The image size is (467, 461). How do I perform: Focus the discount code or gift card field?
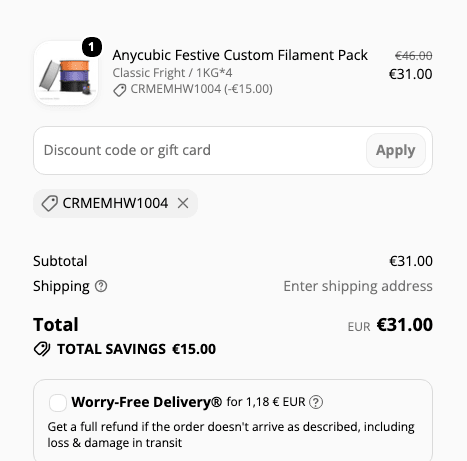tap(200, 150)
